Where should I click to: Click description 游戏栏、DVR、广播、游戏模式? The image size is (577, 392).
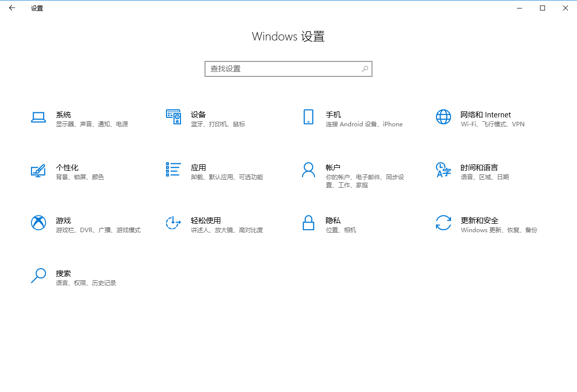tap(98, 230)
